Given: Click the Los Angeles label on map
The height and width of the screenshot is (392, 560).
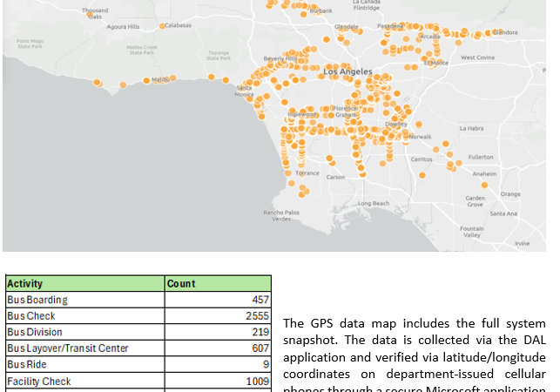Looking at the screenshot, I should point(347,71).
